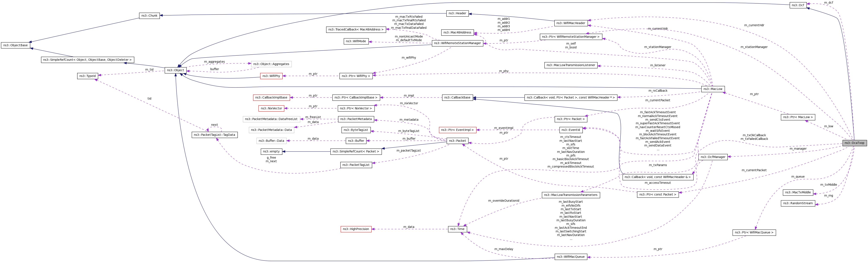Select the ns3::PacketTagList node
The height and width of the screenshot is (262, 868).
[x=356, y=165]
